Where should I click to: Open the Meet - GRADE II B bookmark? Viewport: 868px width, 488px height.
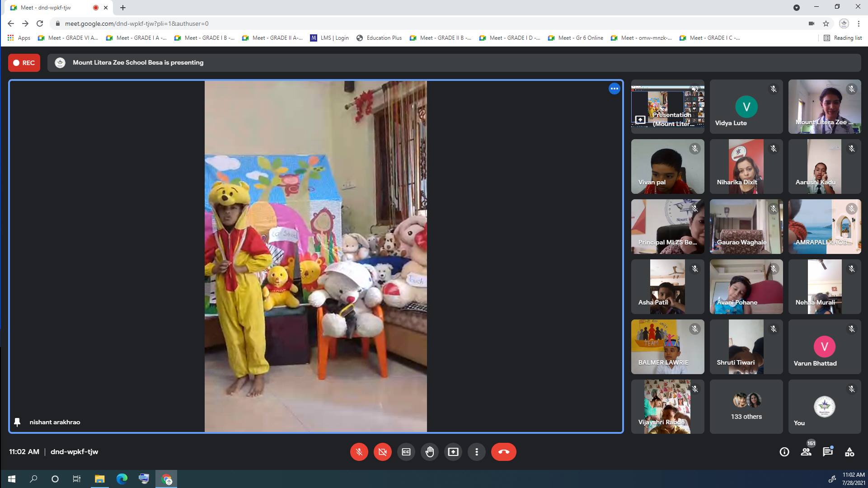[441, 38]
